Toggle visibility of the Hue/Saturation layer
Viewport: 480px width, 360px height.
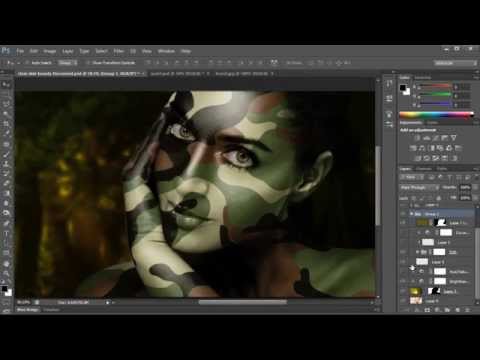click(403, 272)
